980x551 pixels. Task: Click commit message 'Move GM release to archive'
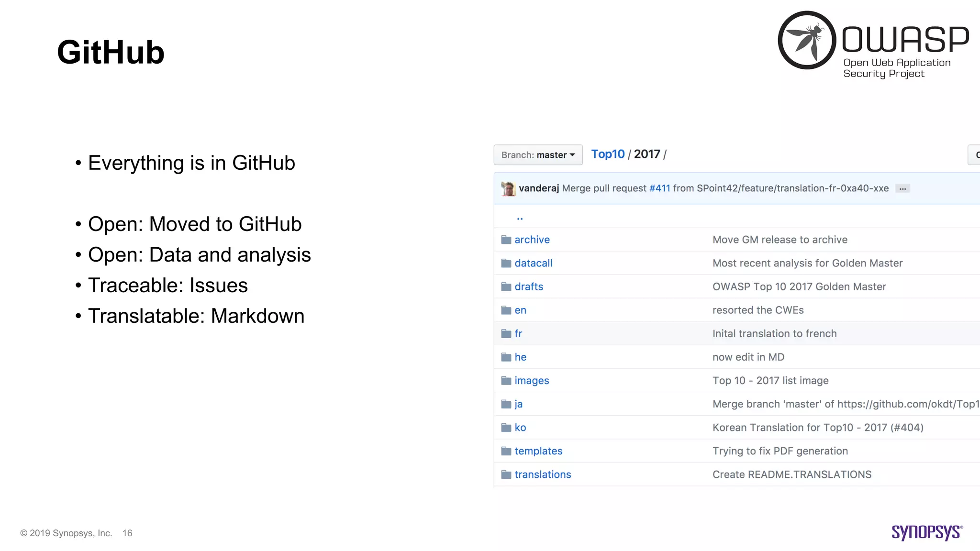pos(780,240)
